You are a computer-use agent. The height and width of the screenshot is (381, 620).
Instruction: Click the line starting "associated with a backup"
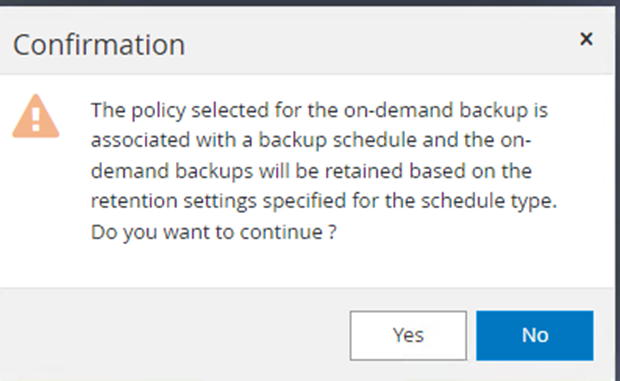[311, 140]
